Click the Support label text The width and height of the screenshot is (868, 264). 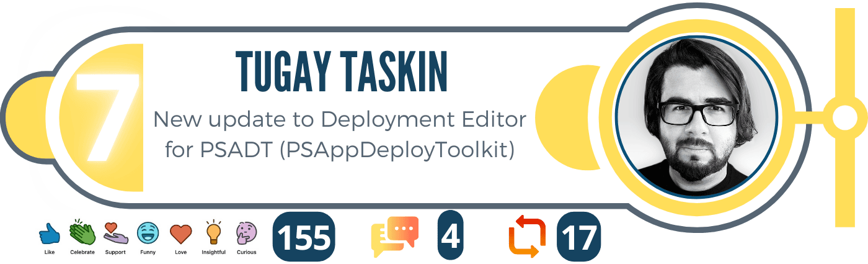(x=115, y=252)
